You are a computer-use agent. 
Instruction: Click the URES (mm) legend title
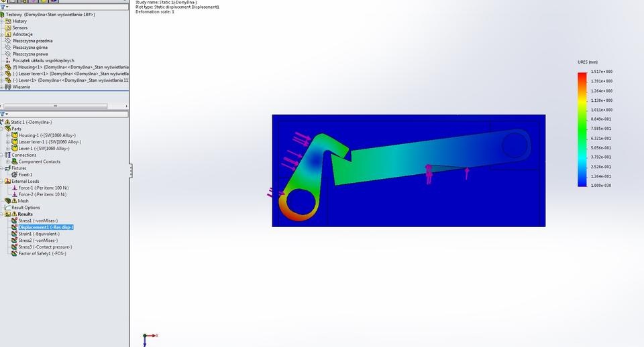tap(588, 62)
